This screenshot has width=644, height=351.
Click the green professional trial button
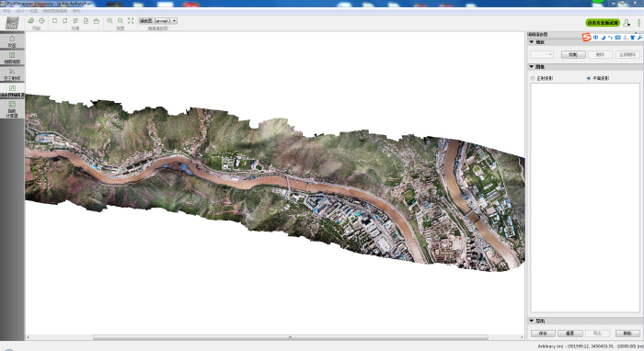[x=603, y=23]
